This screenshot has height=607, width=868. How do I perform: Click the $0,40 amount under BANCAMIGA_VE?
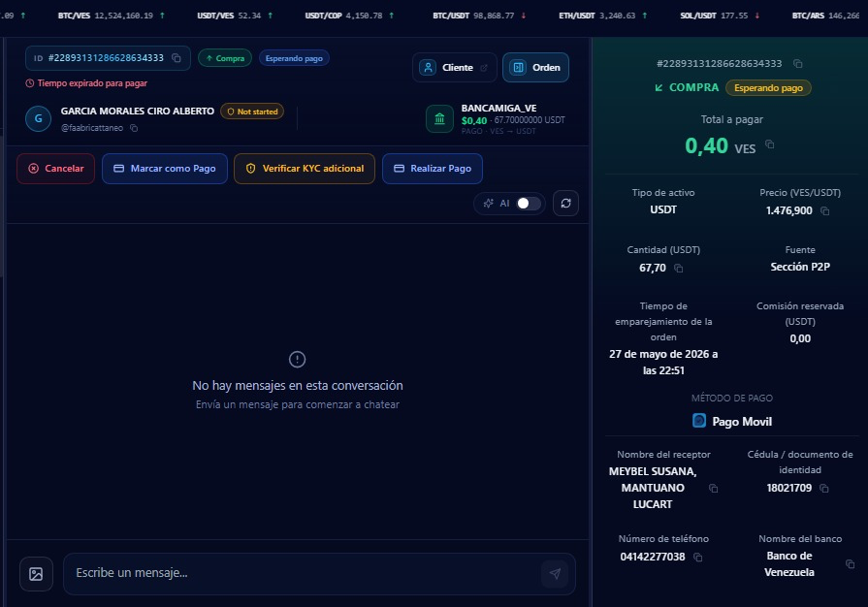coord(474,120)
